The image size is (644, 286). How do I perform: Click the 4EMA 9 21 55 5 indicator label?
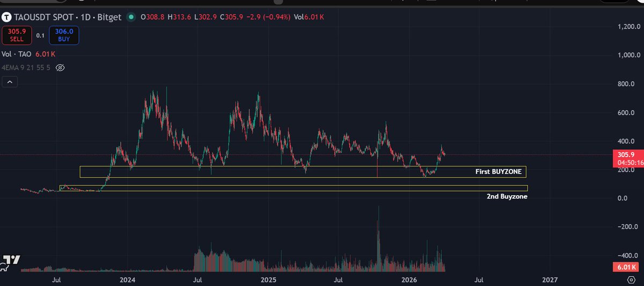click(x=27, y=68)
